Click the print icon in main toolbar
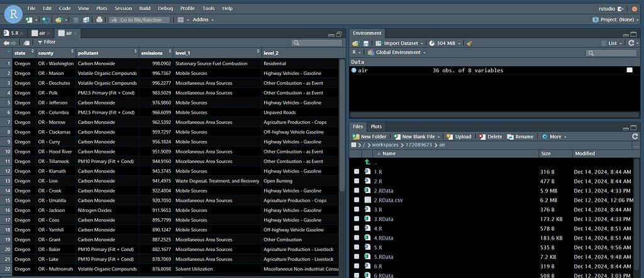 pyautogui.click(x=101, y=20)
